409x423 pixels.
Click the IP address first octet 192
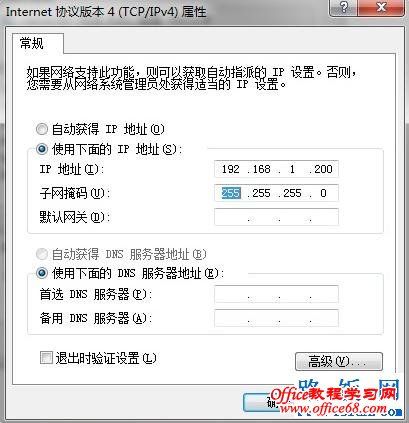click(x=231, y=169)
